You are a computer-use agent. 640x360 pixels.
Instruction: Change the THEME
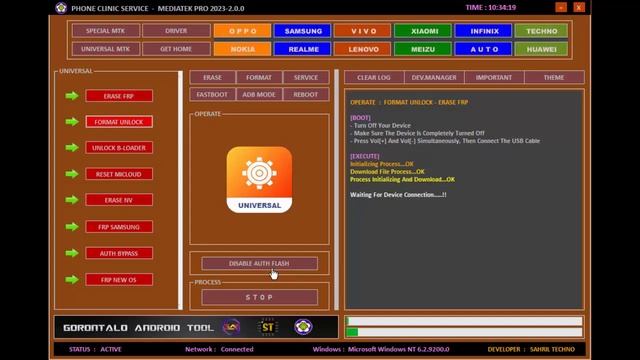tap(554, 77)
